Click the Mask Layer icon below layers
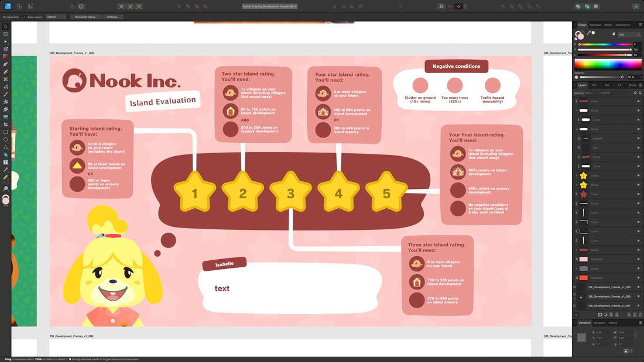The image size is (644, 362). pos(600,315)
